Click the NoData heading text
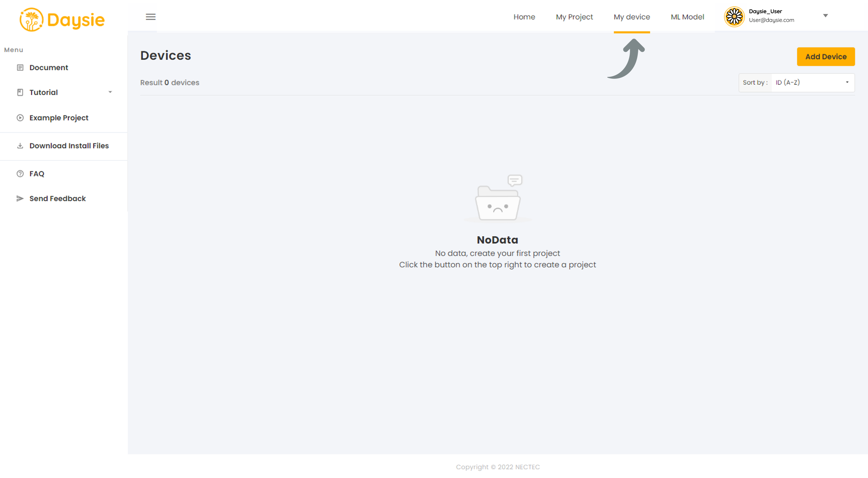The image size is (868, 478). tap(497, 240)
